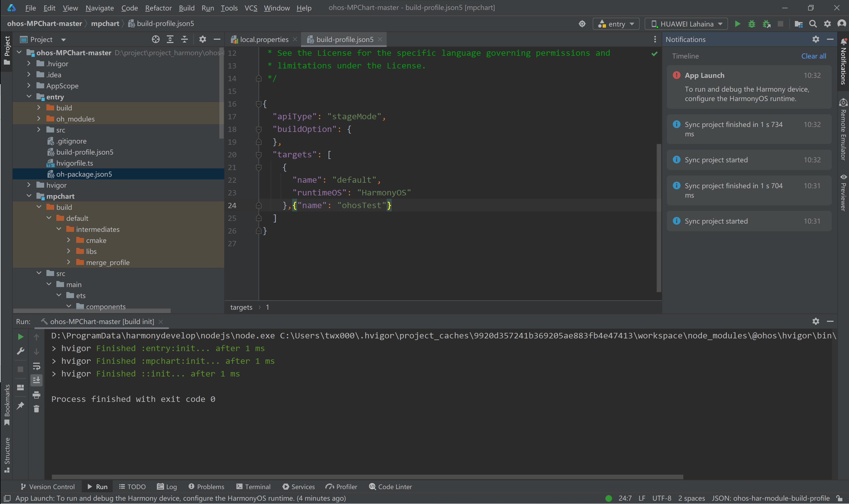The width and height of the screenshot is (849, 504).
Task: Clear the Run console using the trash icon
Action: [36, 409]
